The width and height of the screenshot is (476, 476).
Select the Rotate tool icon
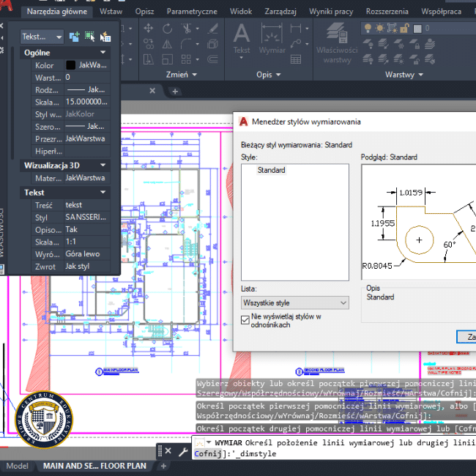167,29
